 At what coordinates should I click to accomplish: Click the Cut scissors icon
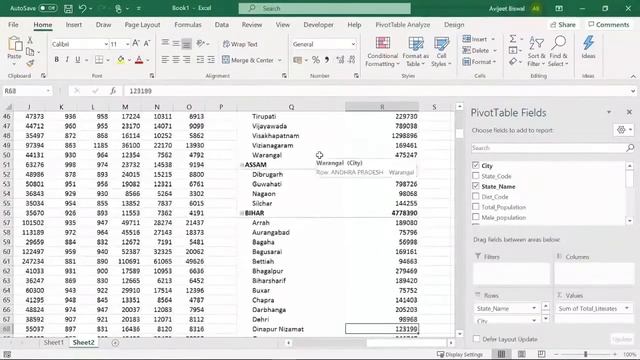coord(30,40)
